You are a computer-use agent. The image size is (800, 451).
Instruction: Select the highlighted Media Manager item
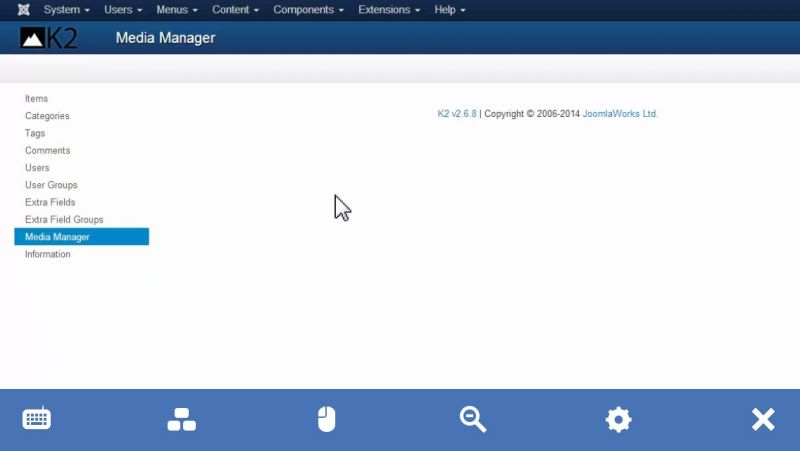(x=82, y=237)
